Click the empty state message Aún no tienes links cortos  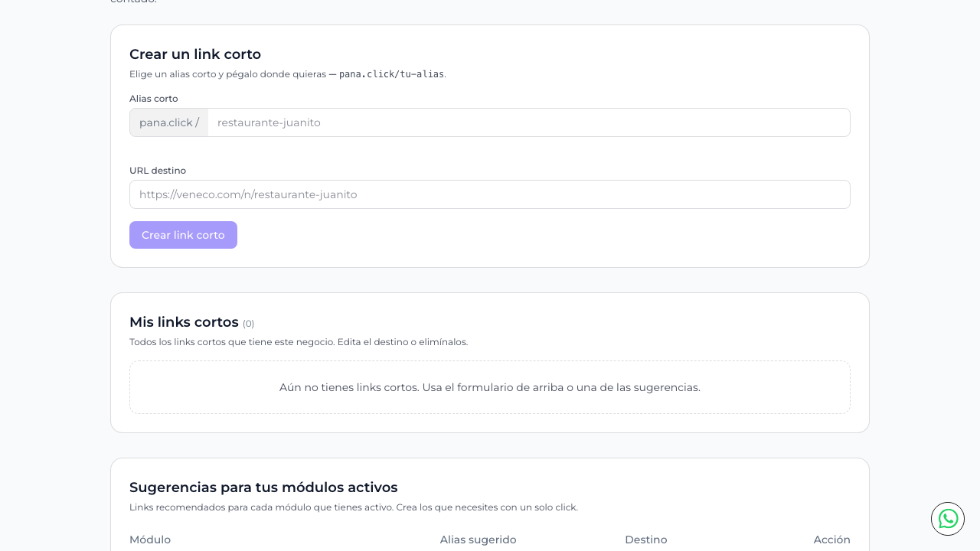(x=490, y=387)
